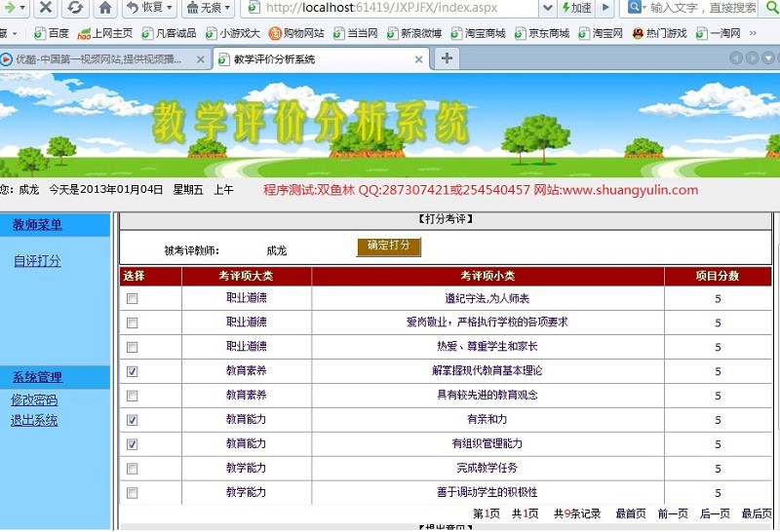Click the search text input box
780x532 pixels.
coord(703,8)
